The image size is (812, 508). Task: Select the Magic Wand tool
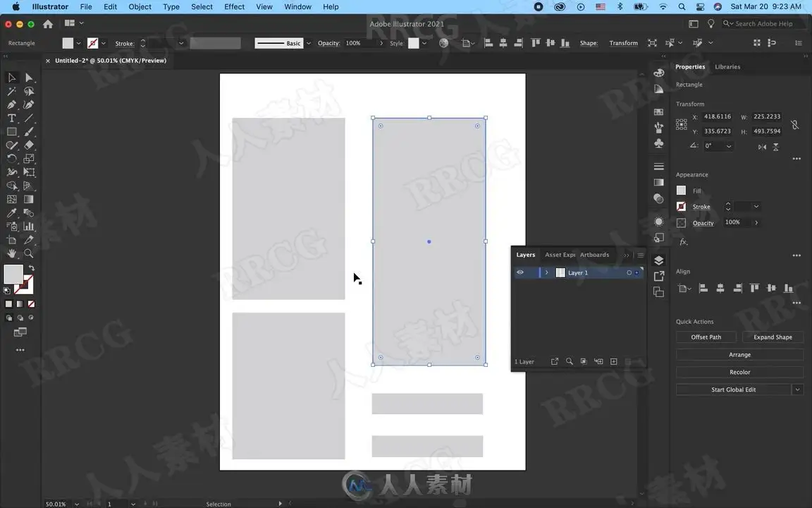pos(11,91)
